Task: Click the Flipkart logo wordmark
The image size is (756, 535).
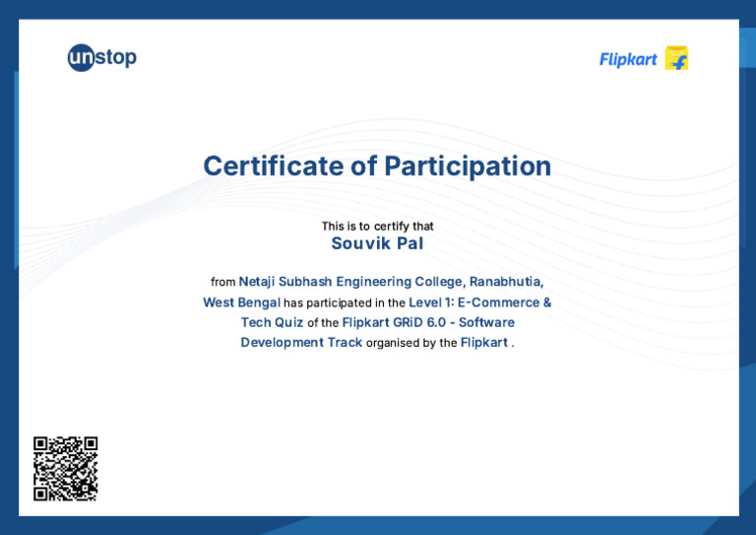Action: (628, 59)
